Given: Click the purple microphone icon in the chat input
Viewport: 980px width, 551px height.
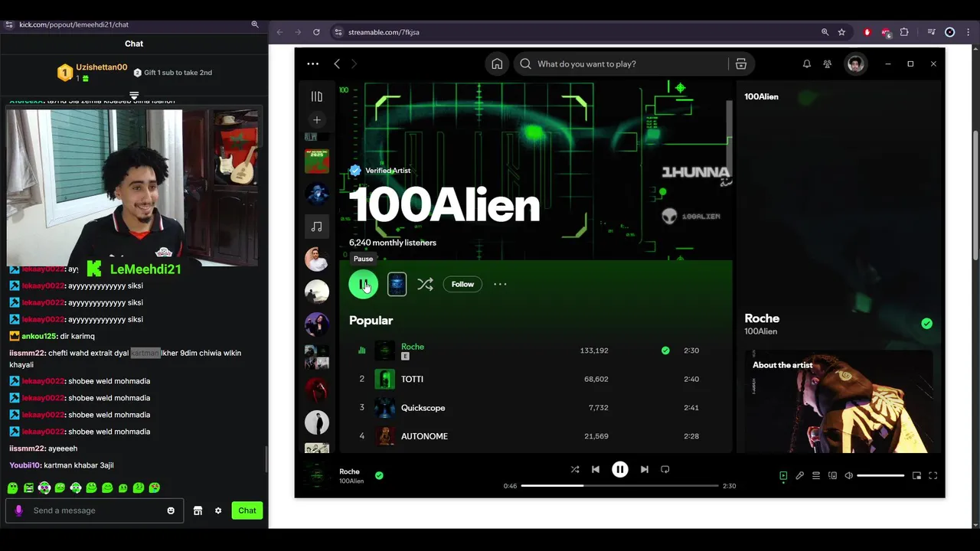Looking at the screenshot, I should pyautogui.click(x=18, y=510).
